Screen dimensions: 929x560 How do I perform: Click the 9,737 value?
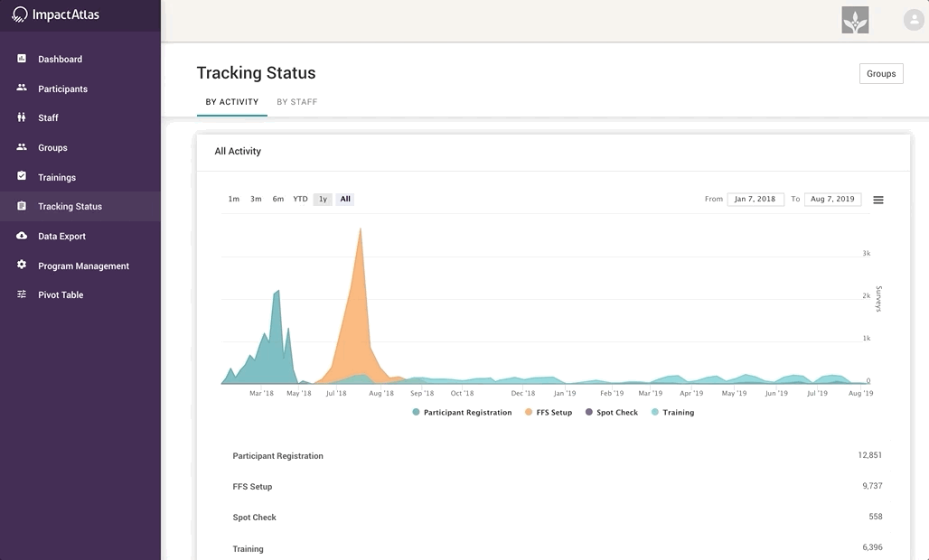872,486
